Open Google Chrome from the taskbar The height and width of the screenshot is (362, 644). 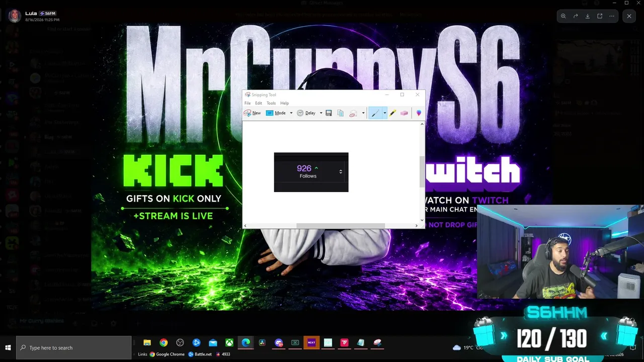point(164,343)
